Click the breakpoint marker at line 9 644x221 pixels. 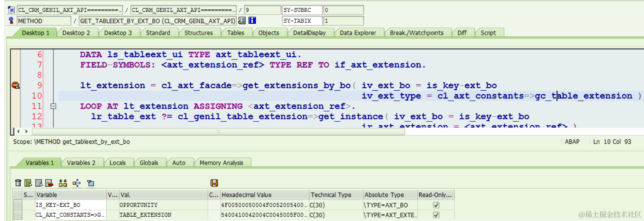[x=16, y=85]
